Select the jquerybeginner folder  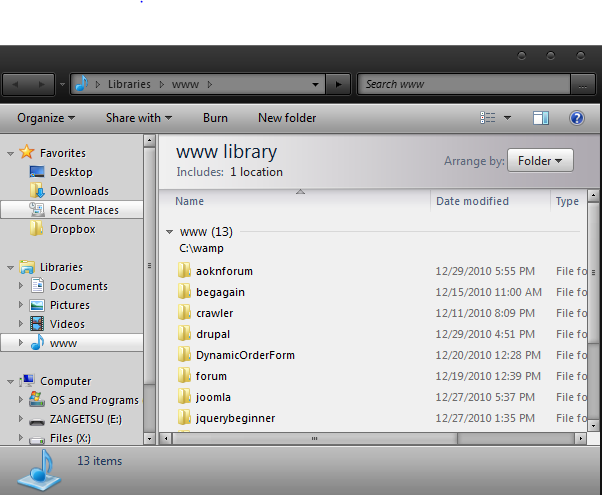click(235, 418)
